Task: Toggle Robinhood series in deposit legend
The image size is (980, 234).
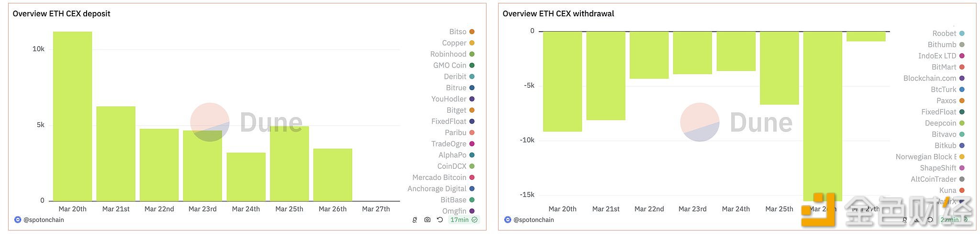Action: (x=448, y=54)
